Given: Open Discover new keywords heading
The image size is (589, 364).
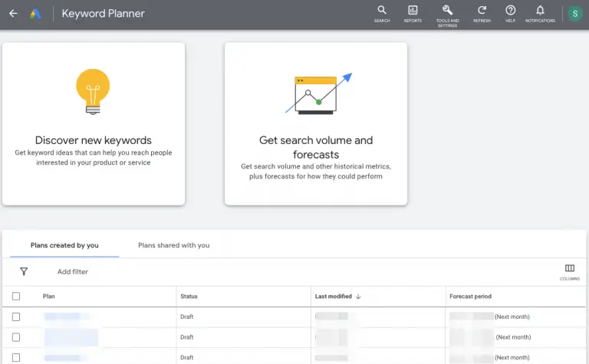Looking at the screenshot, I should tap(93, 140).
